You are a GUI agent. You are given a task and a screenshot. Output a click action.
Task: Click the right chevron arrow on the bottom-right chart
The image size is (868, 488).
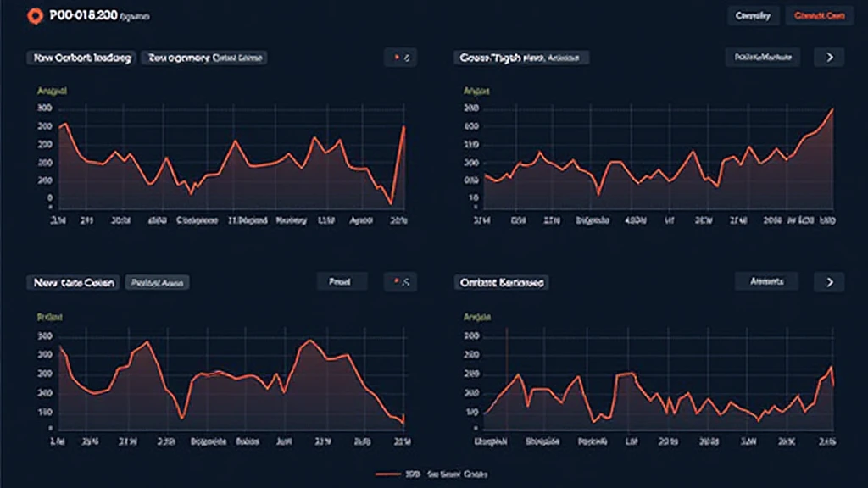click(x=829, y=281)
